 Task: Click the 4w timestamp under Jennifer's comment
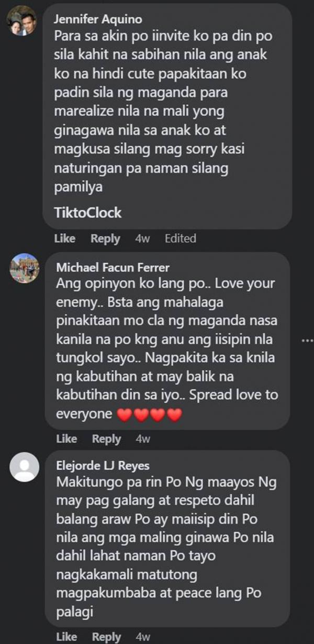(x=142, y=238)
